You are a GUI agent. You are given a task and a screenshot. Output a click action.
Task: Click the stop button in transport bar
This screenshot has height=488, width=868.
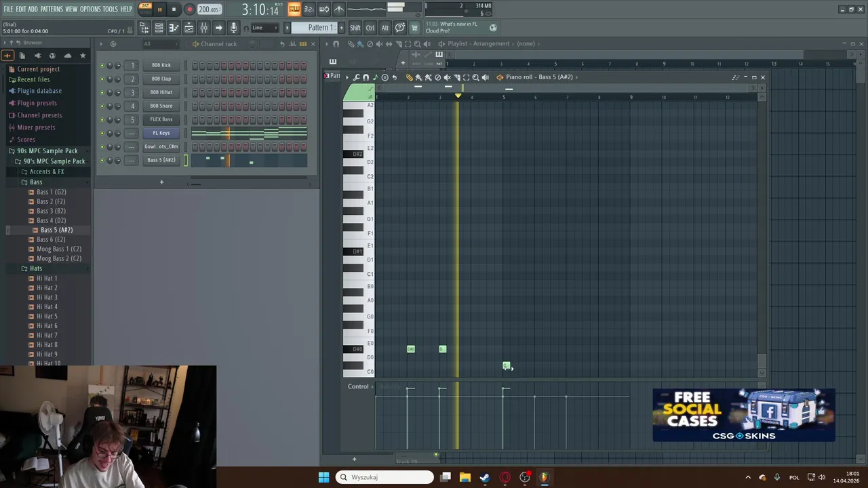tap(174, 9)
